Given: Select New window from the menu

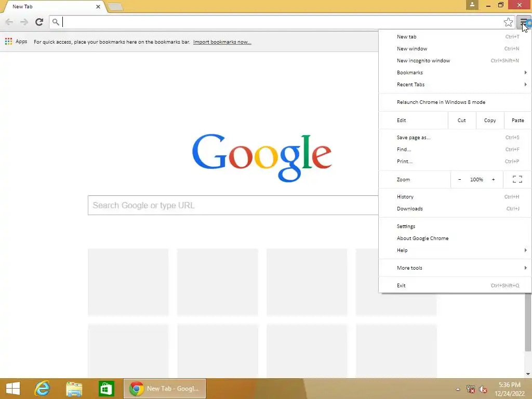Looking at the screenshot, I should tap(455, 48).
